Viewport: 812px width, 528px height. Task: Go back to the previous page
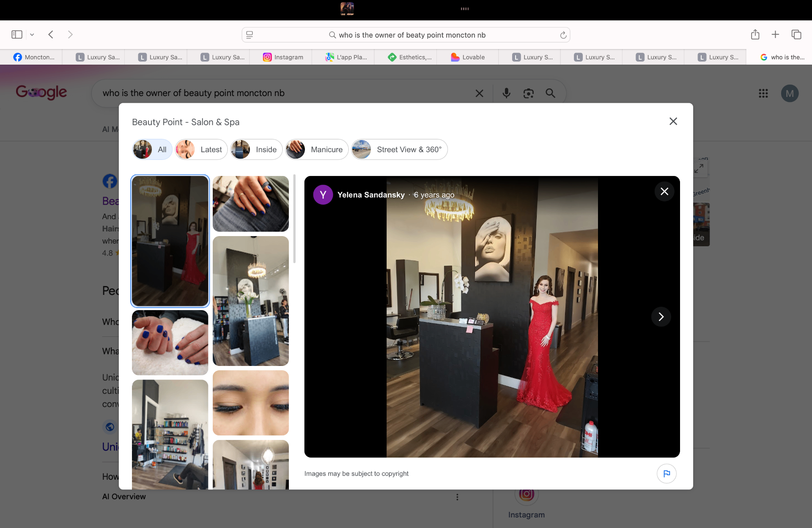point(51,35)
